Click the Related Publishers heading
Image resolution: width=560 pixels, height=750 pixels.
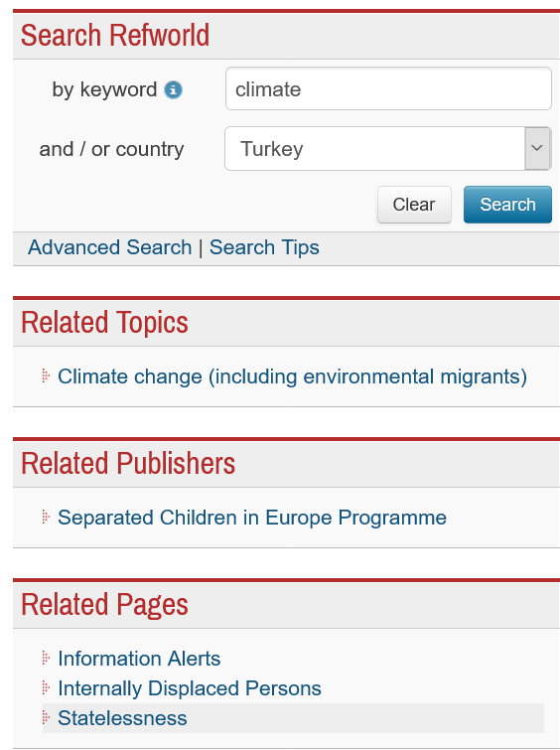(128, 464)
